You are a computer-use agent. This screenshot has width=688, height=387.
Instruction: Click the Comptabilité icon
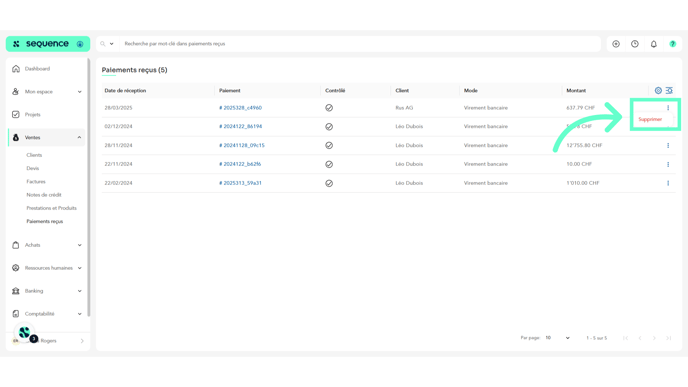coord(16,314)
